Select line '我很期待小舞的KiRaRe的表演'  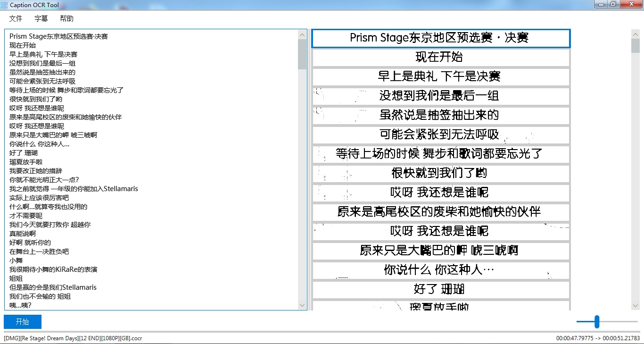tap(53, 269)
